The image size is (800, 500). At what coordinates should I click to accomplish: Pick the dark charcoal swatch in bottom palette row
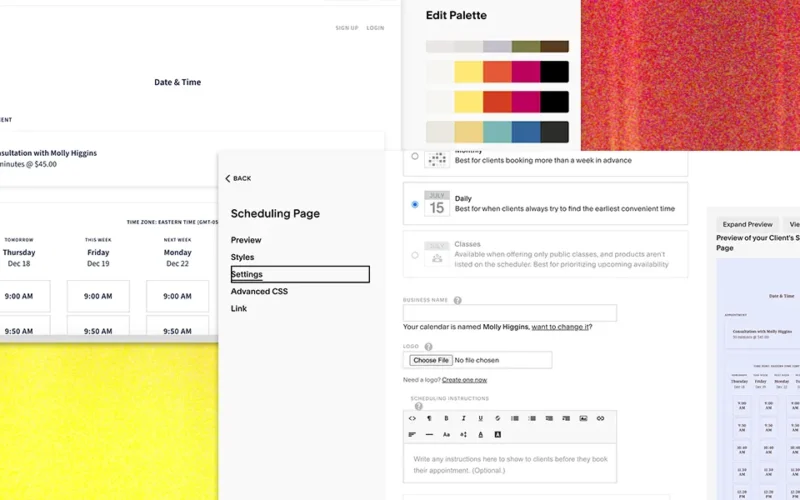[x=555, y=132]
